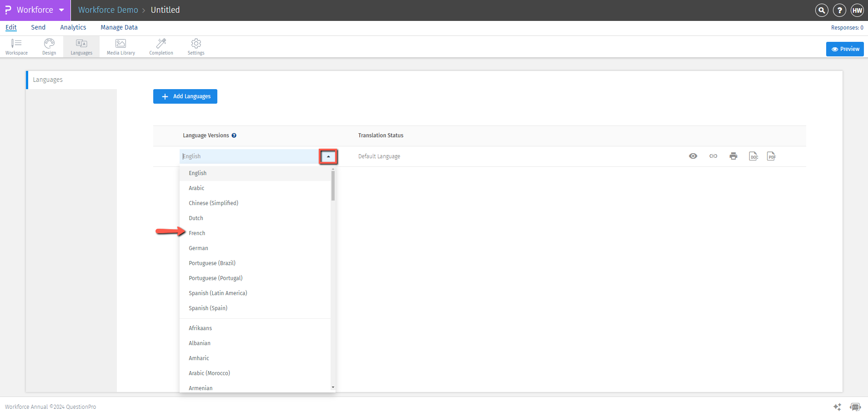The image size is (868, 412).
Task: Click the Default Language status text
Action: coord(379,156)
